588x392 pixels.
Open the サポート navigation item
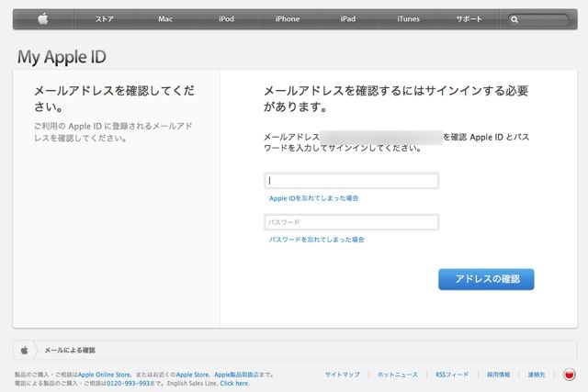(x=469, y=18)
